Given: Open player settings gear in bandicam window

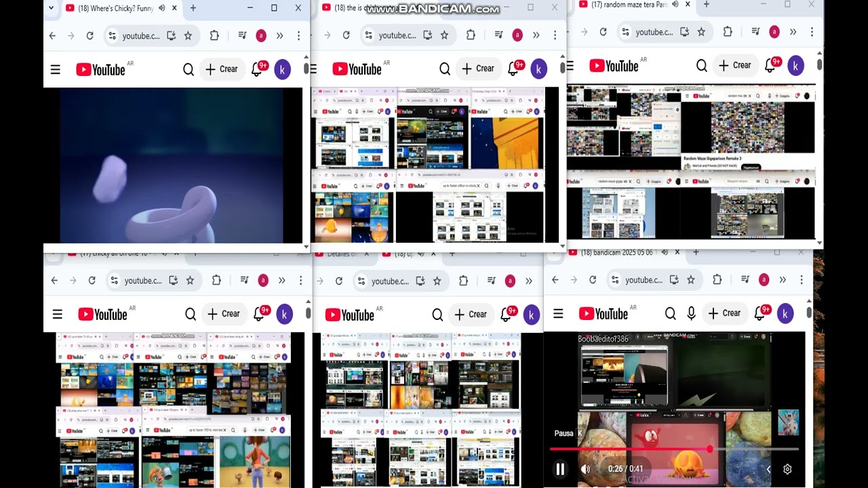Looking at the screenshot, I should tap(787, 469).
